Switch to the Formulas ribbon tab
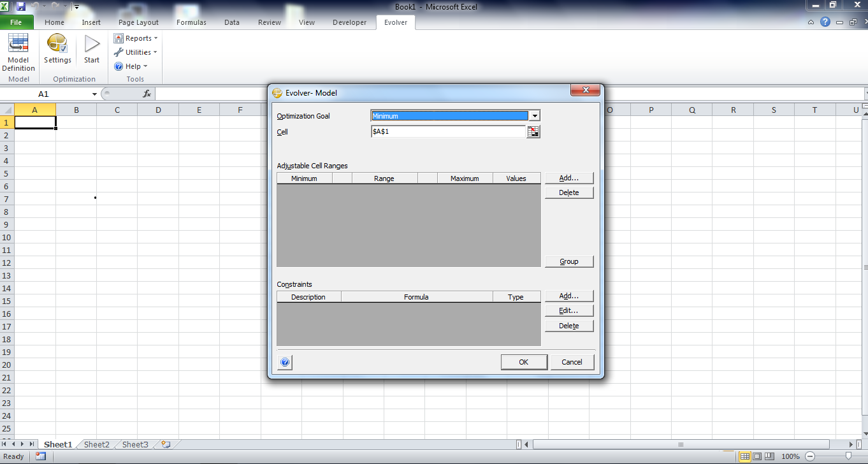The height and width of the screenshot is (464, 868). coord(191,22)
